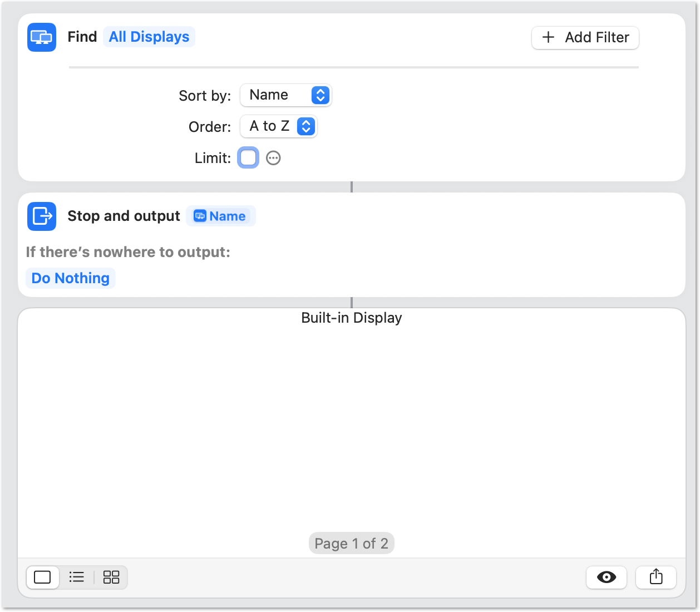The width and height of the screenshot is (700, 612).
Task: Open Quick Look with the eye icon
Action: [x=606, y=578]
